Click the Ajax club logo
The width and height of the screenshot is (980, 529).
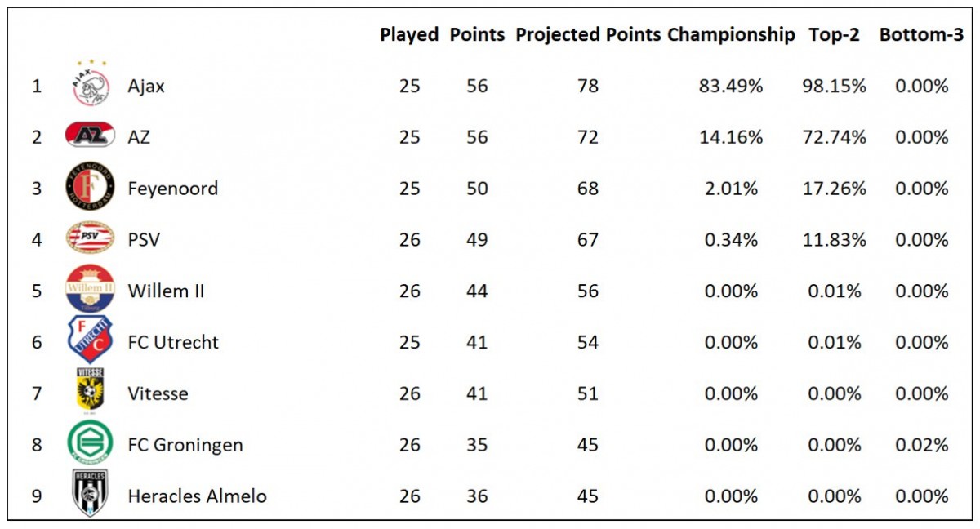pos(90,85)
